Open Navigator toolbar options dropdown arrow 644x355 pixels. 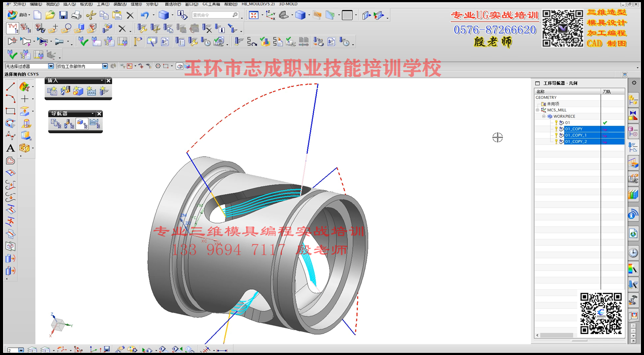point(93,114)
